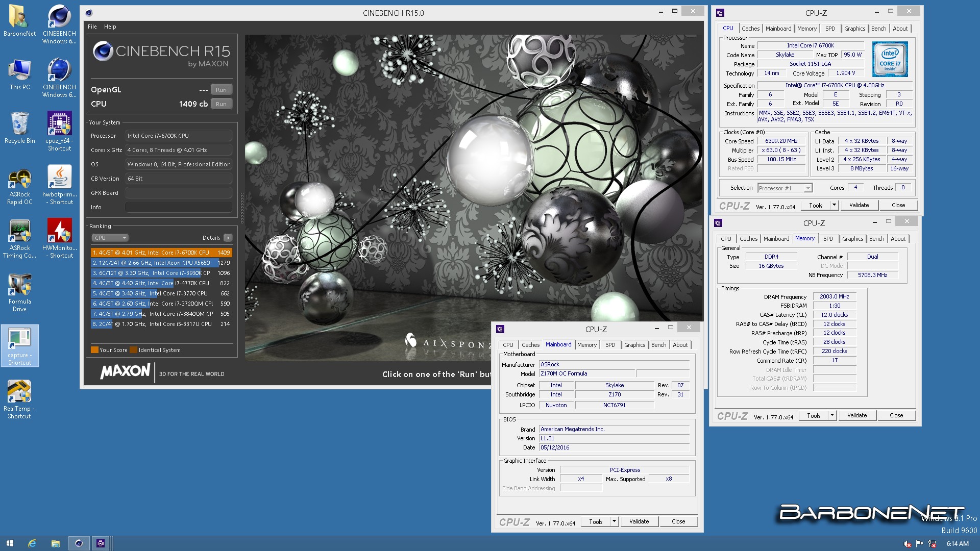Switch to CPU-Z on the taskbar
The height and width of the screenshot is (551, 980).
coord(101,543)
